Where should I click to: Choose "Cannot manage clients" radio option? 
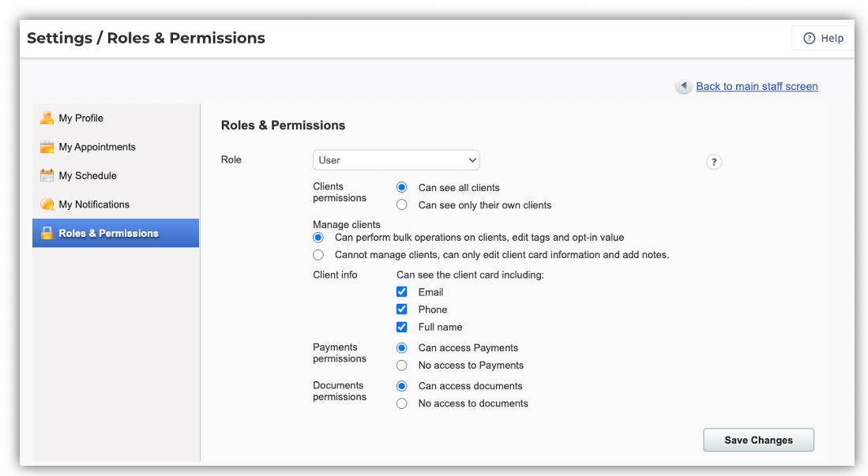click(x=318, y=255)
